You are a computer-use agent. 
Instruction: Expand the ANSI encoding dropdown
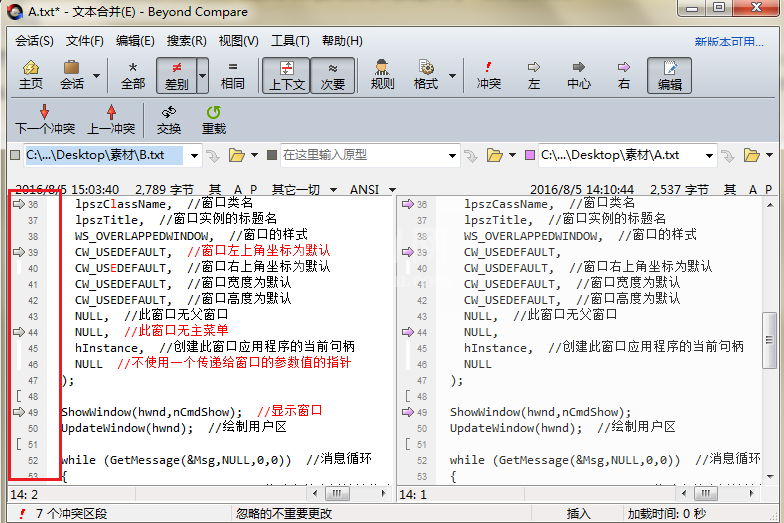(392, 190)
